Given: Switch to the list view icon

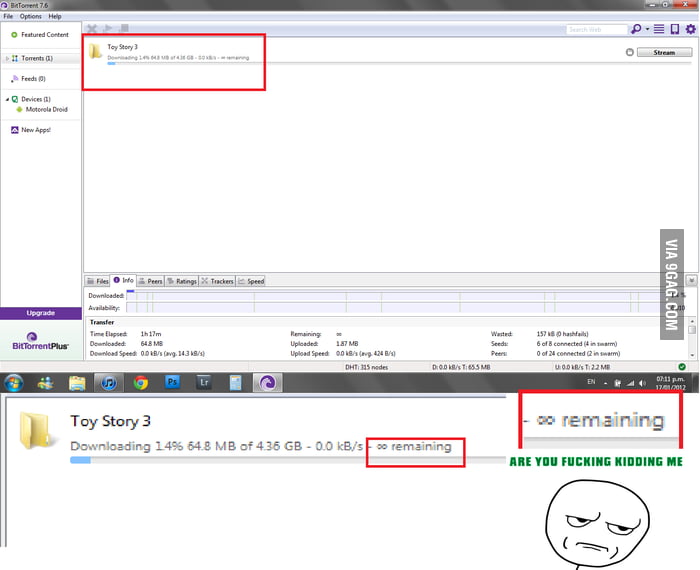Looking at the screenshot, I should pos(659,29).
